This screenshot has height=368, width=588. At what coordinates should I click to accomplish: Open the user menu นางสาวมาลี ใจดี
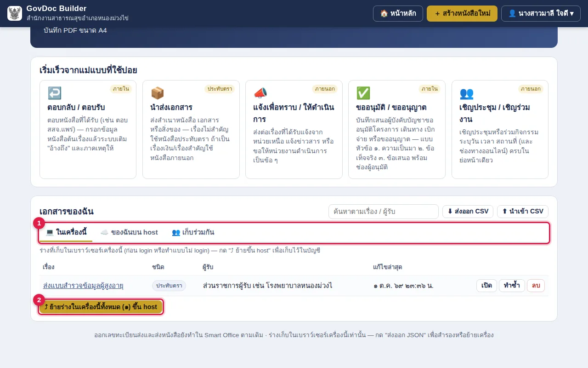[541, 13]
